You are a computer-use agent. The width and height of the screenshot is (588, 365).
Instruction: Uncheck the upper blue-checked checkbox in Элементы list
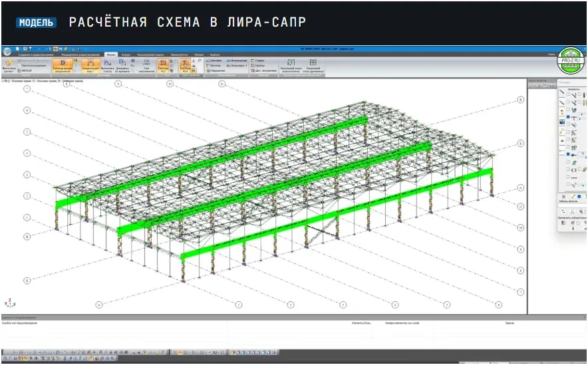click(x=568, y=117)
